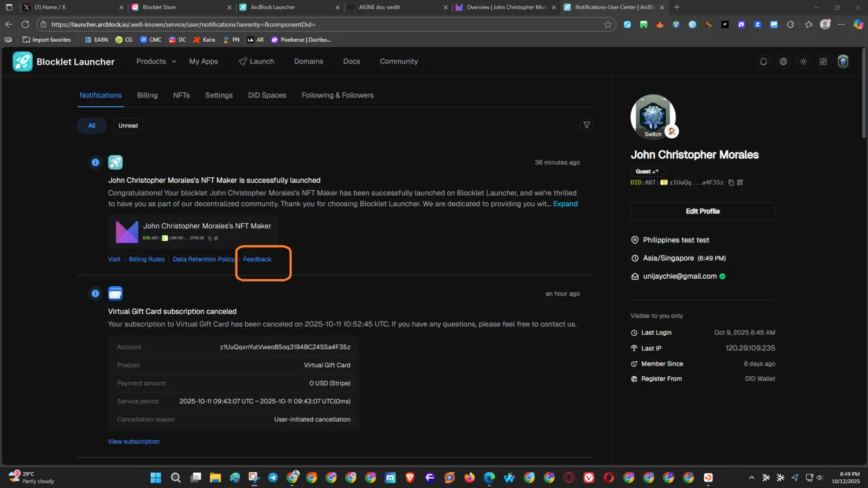Click the blue card icon of the subscription notification

coord(116,293)
